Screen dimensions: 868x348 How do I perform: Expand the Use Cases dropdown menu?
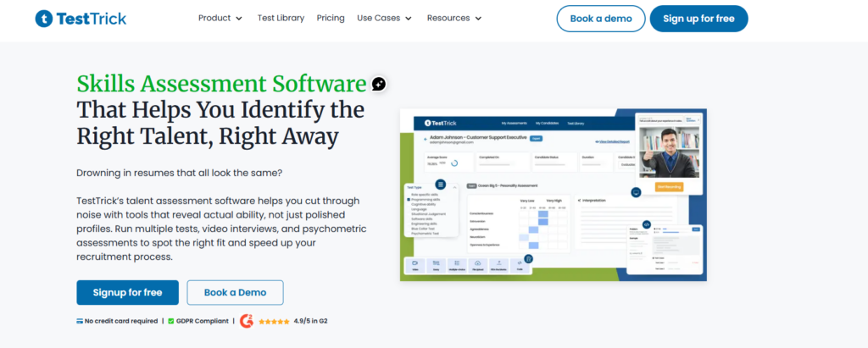click(385, 19)
